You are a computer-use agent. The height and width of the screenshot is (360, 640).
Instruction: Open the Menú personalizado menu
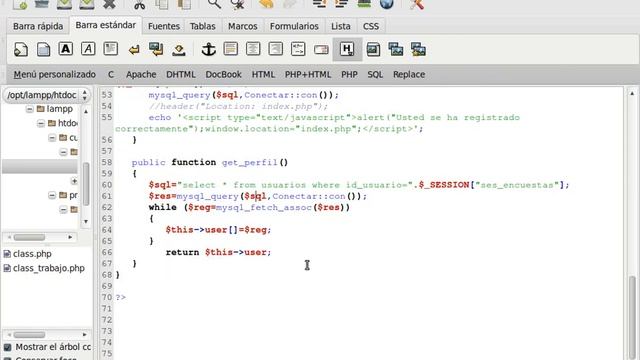point(55,74)
